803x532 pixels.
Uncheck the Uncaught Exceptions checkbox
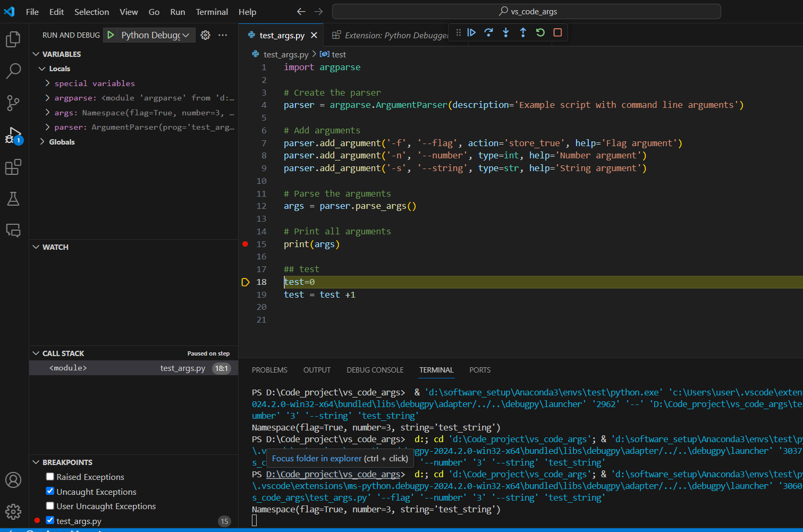(50, 492)
